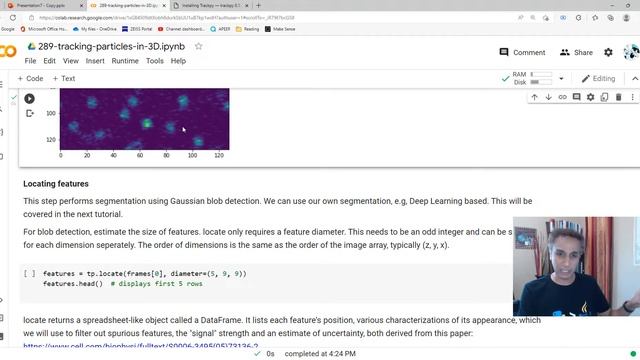Select the Locating features heading
This screenshot has height=360, width=640.
coord(56,184)
